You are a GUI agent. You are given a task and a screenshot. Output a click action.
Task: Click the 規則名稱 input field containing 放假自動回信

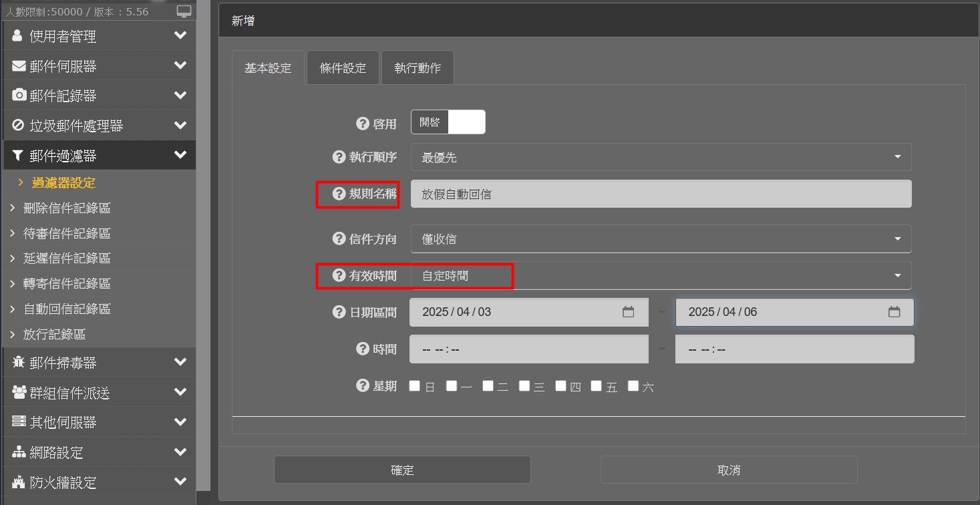(661, 194)
